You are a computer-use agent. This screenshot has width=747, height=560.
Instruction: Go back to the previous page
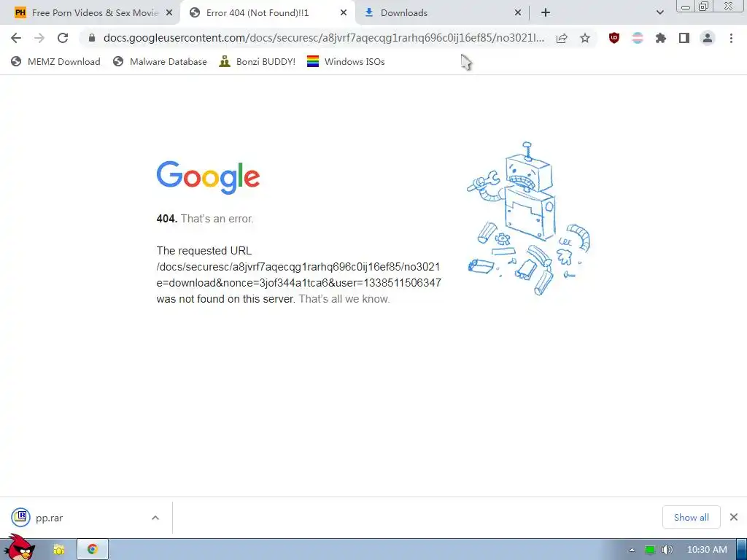16,38
